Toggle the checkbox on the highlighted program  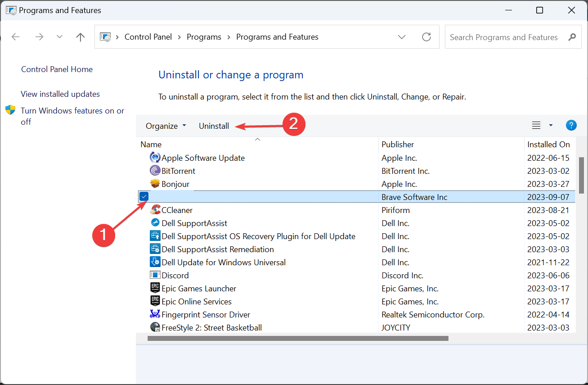[144, 196]
